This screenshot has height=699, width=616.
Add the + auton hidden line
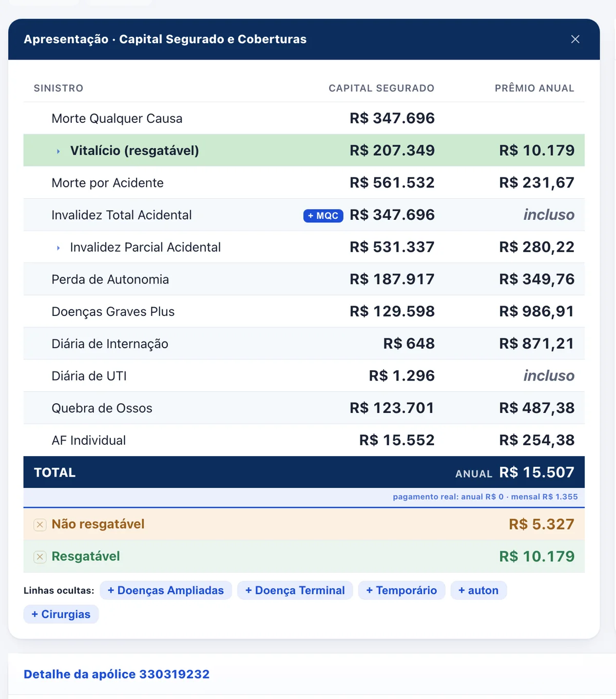pos(478,591)
